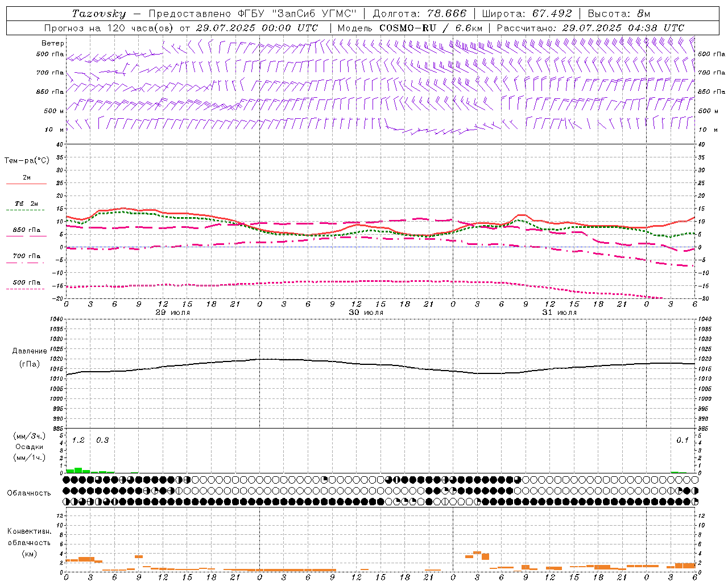This screenshot has height=582, width=728.
Task: Click the '850 гПа' temperature legend entry
Action: (27, 230)
